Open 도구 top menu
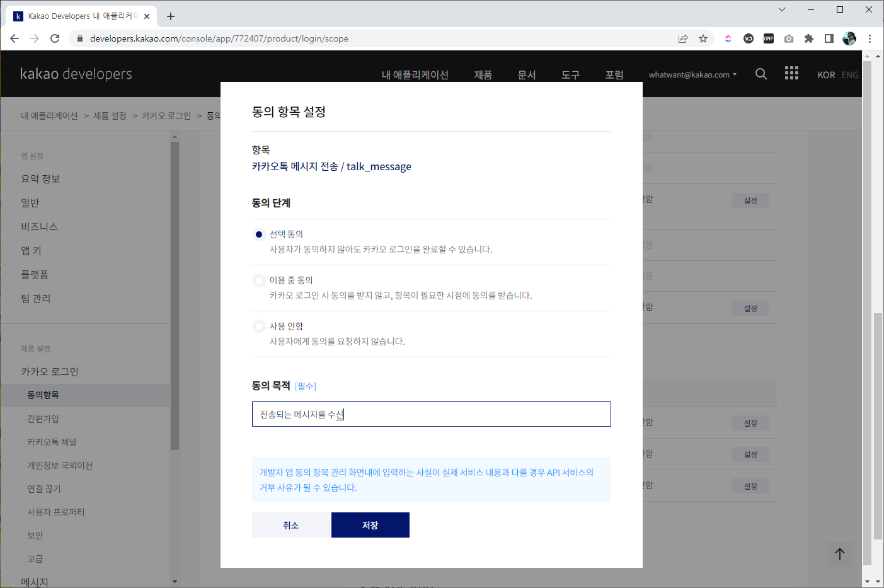 coord(571,75)
